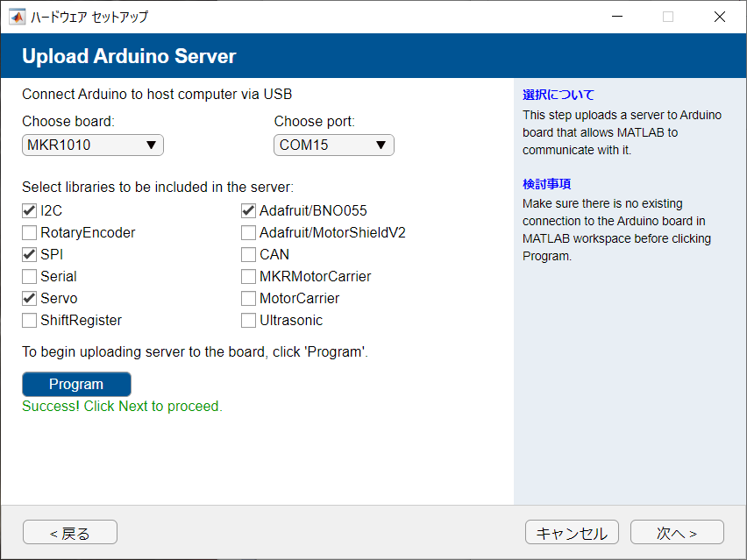Screen dimensions: 747x560
Task: Disable the SPI library
Action: click(29, 254)
